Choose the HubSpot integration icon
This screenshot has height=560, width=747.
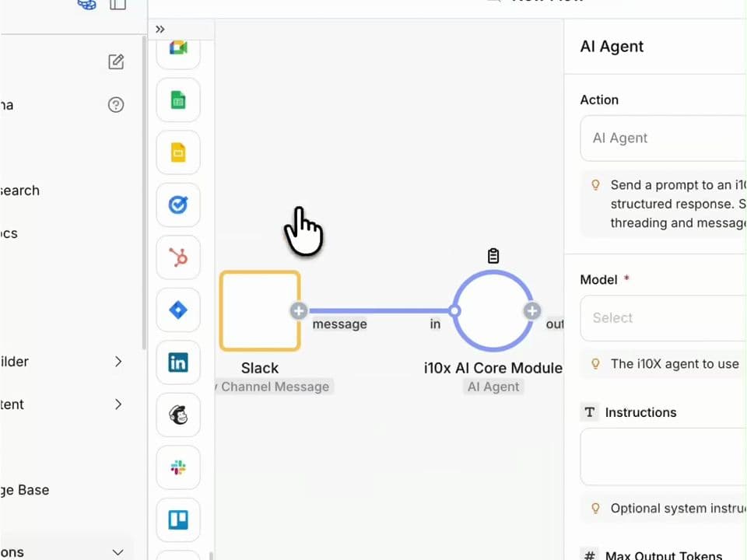point(178,257)
